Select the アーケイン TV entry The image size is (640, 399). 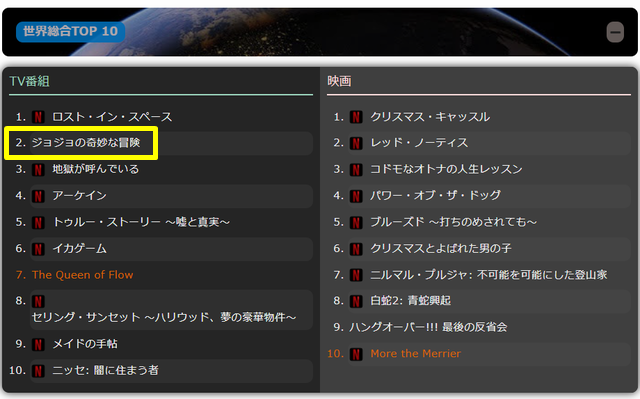pos(79,196)
